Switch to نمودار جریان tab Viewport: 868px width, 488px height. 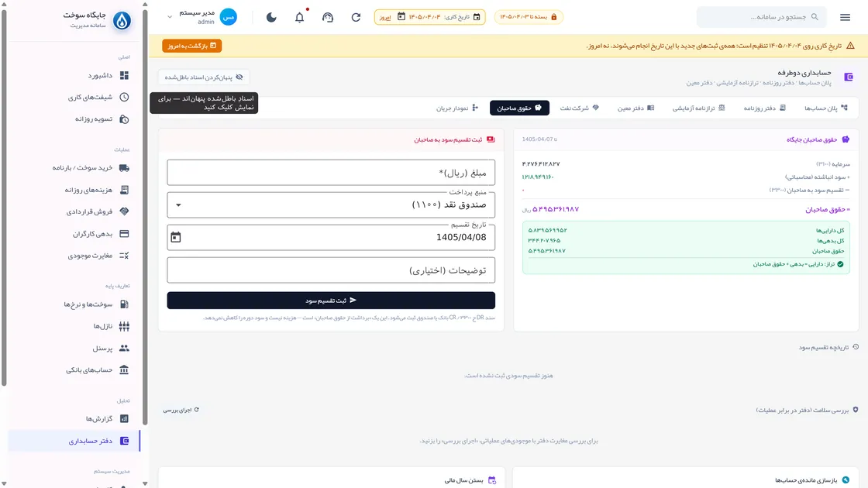[x=457, y=108]
